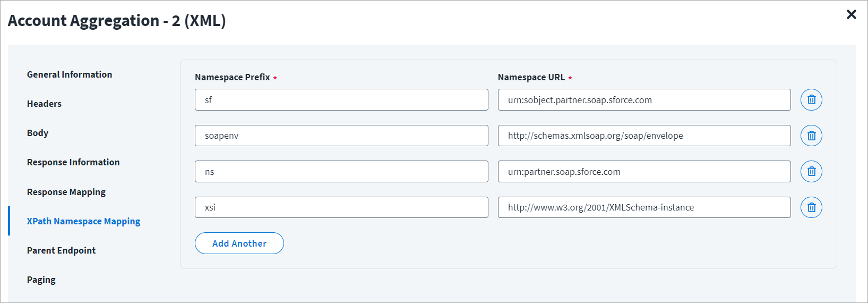868x303 pixels.
Task: Click trash icon for ns prefix row
Action: 811,171
